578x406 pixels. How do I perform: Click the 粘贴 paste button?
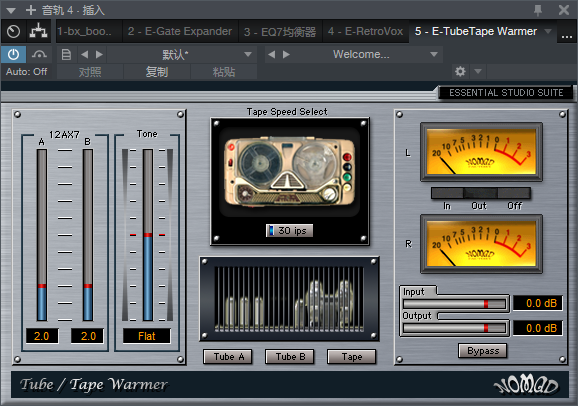click(x=224, y=72)
